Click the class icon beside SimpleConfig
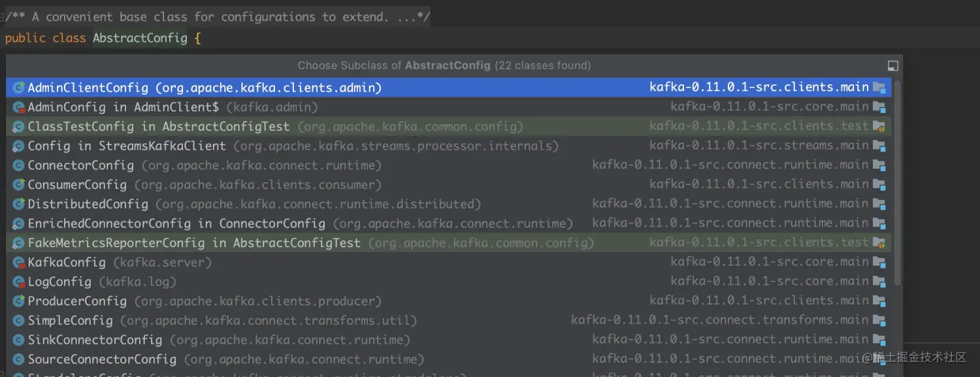 [x=19, y=321]
